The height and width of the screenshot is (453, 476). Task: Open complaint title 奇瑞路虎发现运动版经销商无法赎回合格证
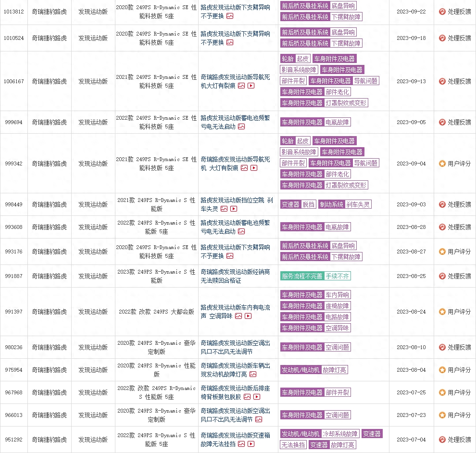[x=235, y=276]
